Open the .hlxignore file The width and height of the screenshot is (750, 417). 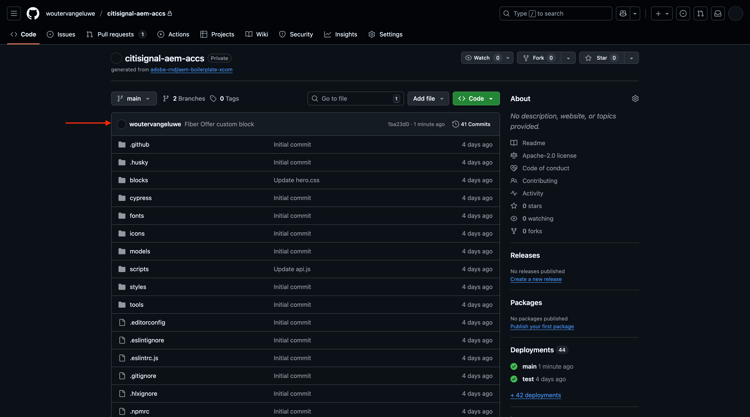pyautogui.click(x=143, y=394)
